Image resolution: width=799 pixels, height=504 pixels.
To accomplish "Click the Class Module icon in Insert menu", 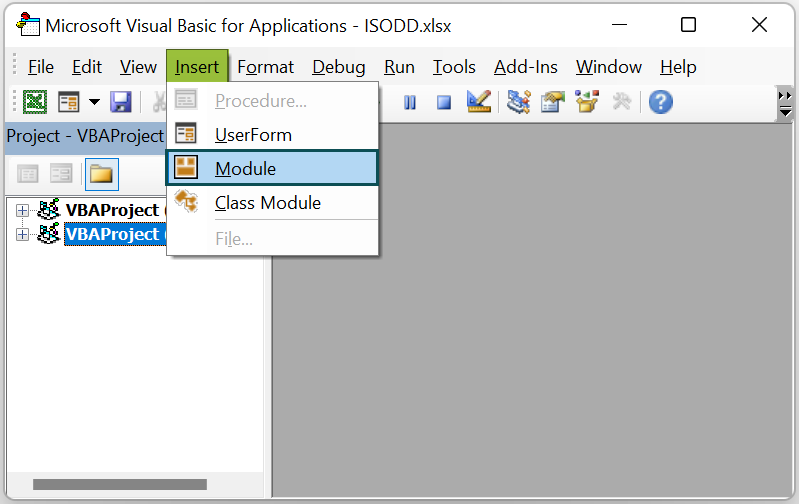I will (187, 201).
